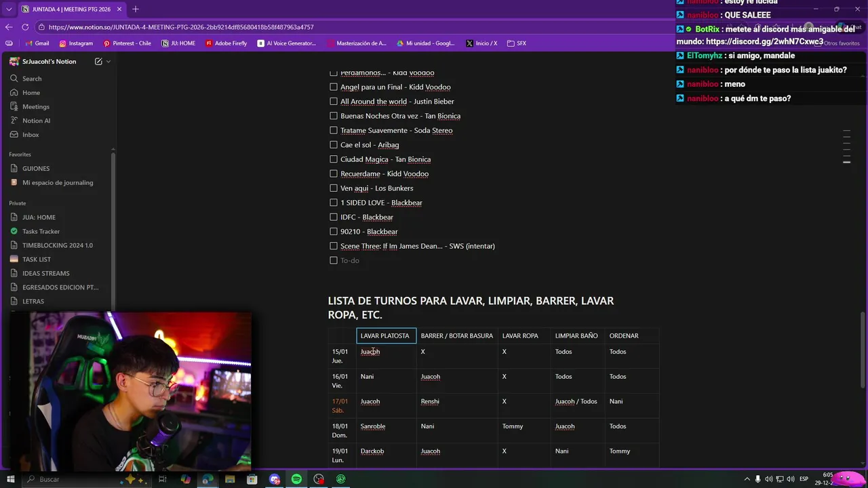Check Recuerdame checkbox
The width and height of the screenshot is (868, 488).
334,174
